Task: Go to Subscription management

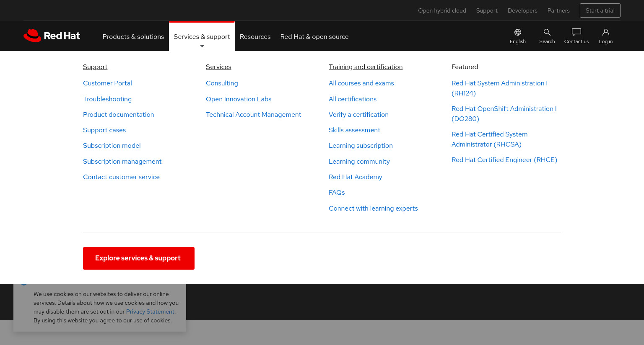Action: click(122, 162)
